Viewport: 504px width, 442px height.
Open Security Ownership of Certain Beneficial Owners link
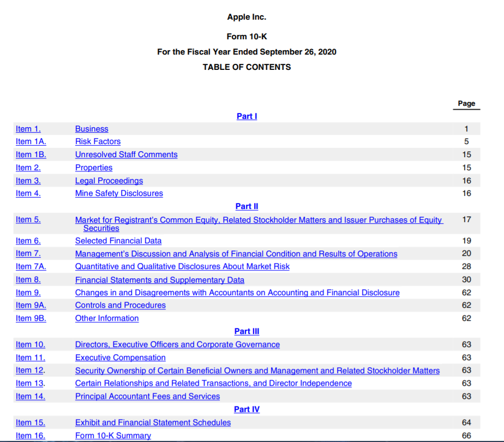257,371
